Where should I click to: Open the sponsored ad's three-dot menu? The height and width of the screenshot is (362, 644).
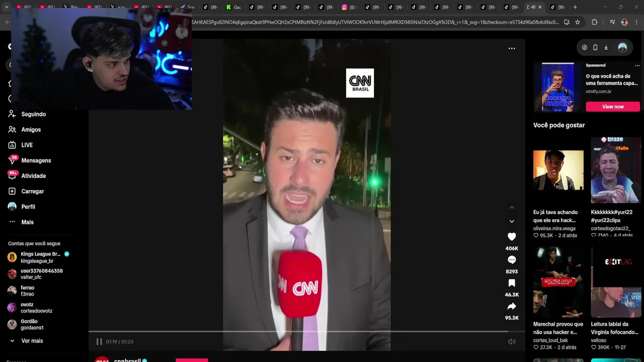click(x=637, y=65)
